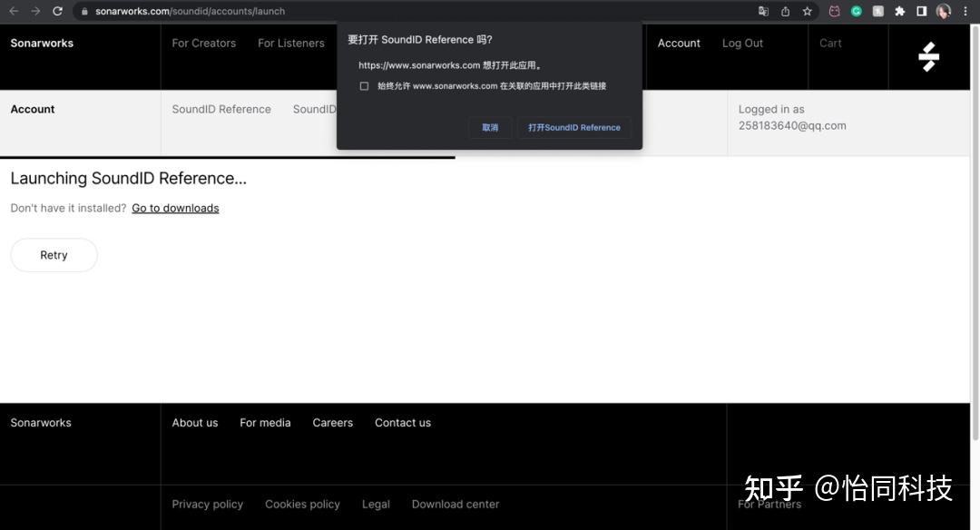This screenshot has width=980, height=530.
Task: Open the green Grammarly extension icon
Action: point(856,11)
